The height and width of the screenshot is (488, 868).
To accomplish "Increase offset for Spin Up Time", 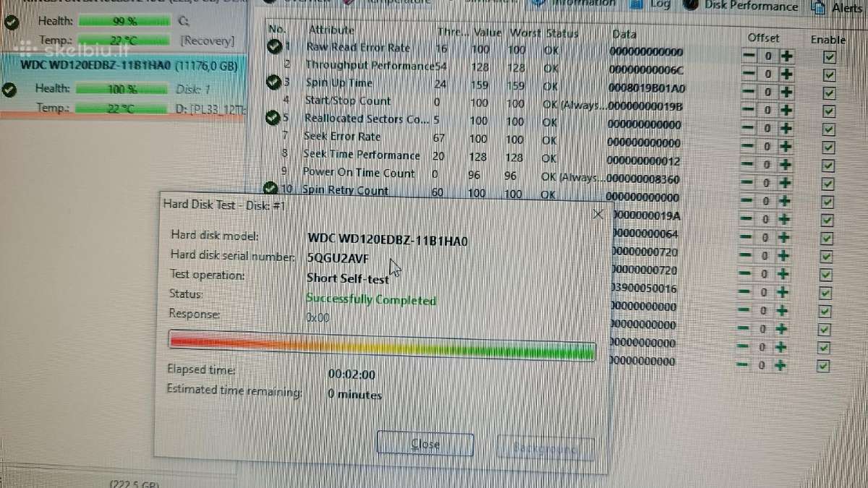I will (786, 92).
